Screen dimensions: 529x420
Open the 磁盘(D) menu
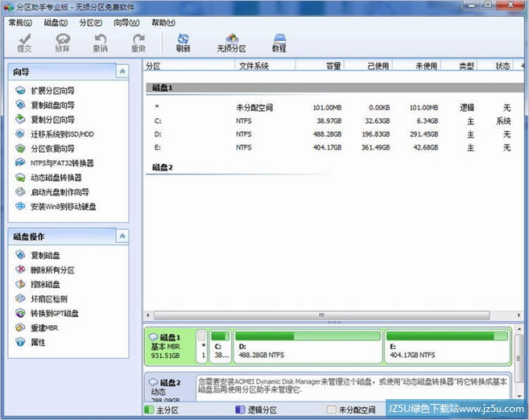(56, 23)
